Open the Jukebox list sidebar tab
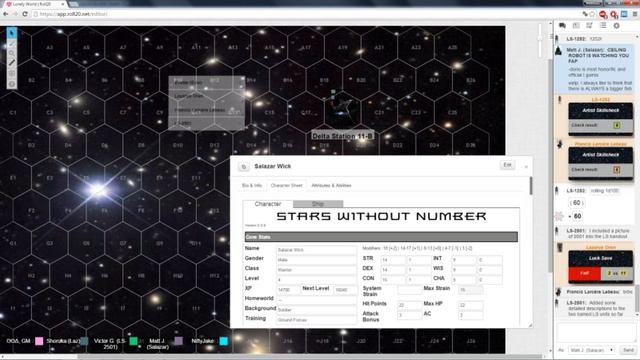This screenshot has height=360, width=640. [603, 25]
